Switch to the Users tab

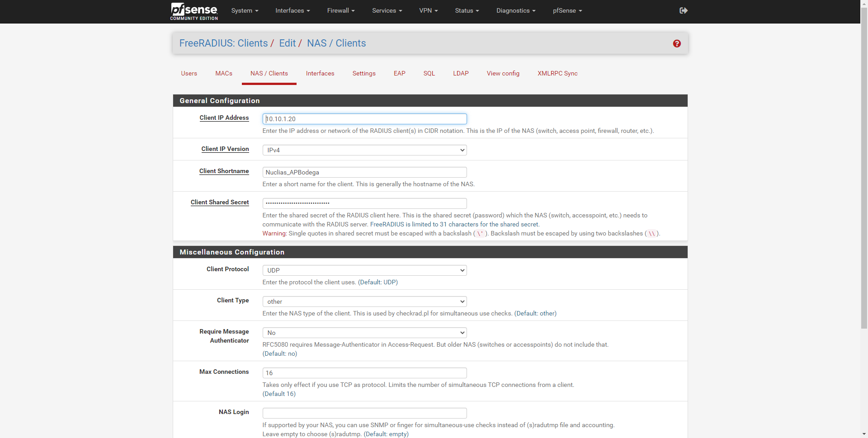[x=189, y=73]
